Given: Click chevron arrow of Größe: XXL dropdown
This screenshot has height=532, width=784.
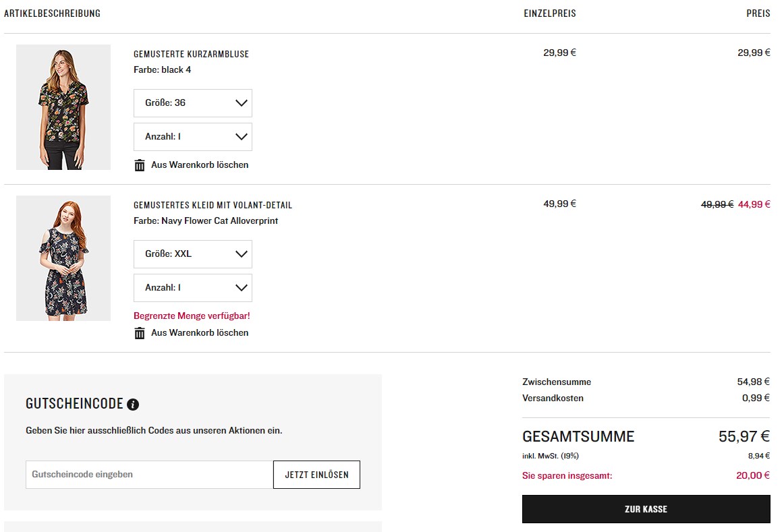Looking at the screenshot, I should pos(242,254).
